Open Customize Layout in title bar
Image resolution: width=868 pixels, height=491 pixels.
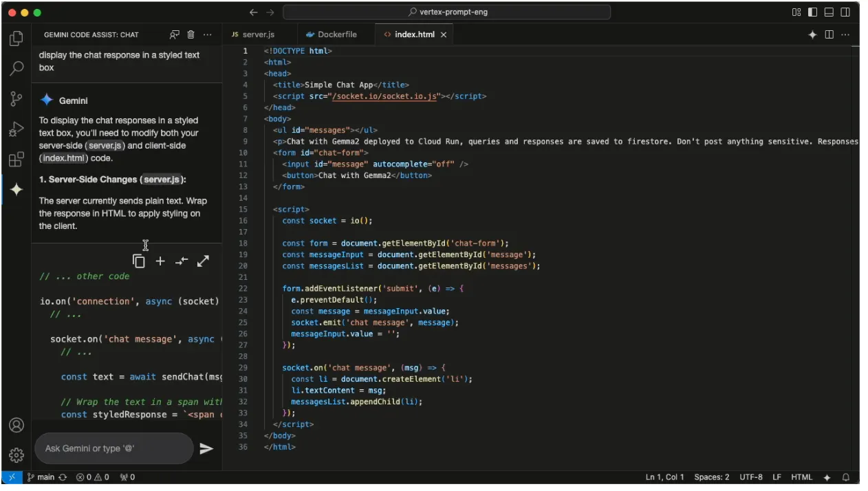pos(796,12)
